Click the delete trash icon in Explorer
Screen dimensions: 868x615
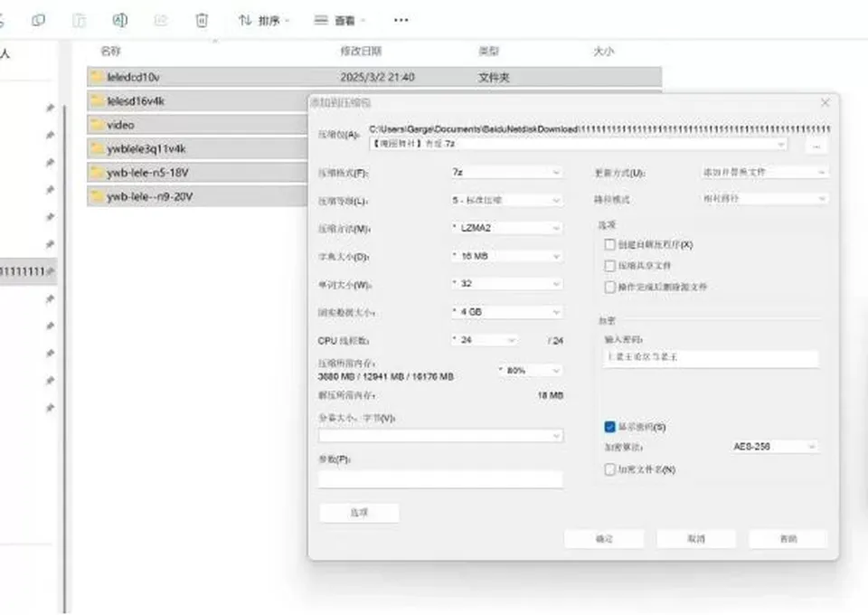point(202,21)
